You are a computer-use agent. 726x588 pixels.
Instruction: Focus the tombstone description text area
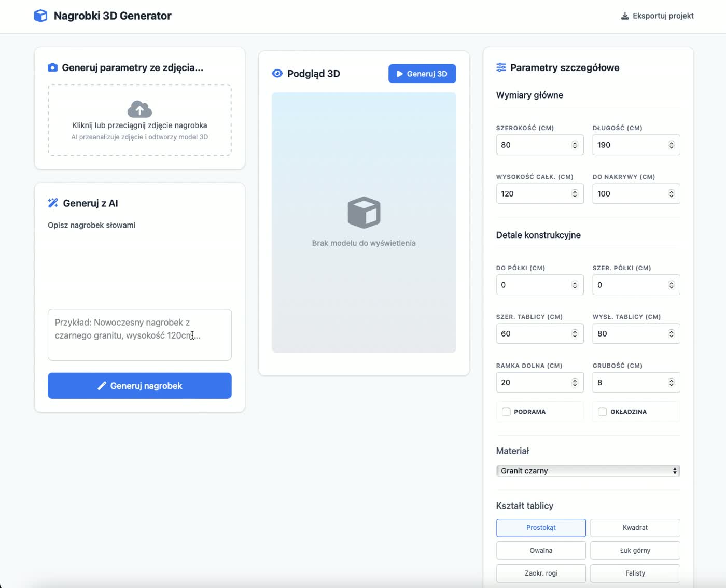pyautogui.click(x=139, y=334)
